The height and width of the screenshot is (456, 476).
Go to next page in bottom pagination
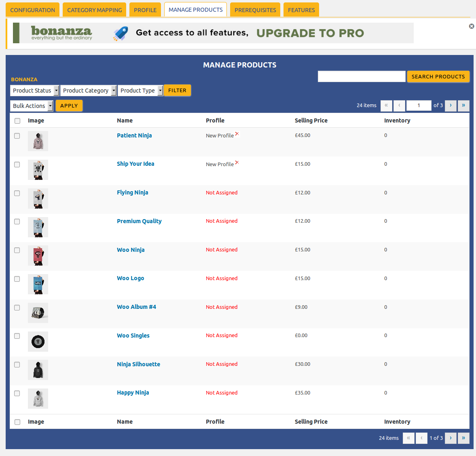coord(451,438)
